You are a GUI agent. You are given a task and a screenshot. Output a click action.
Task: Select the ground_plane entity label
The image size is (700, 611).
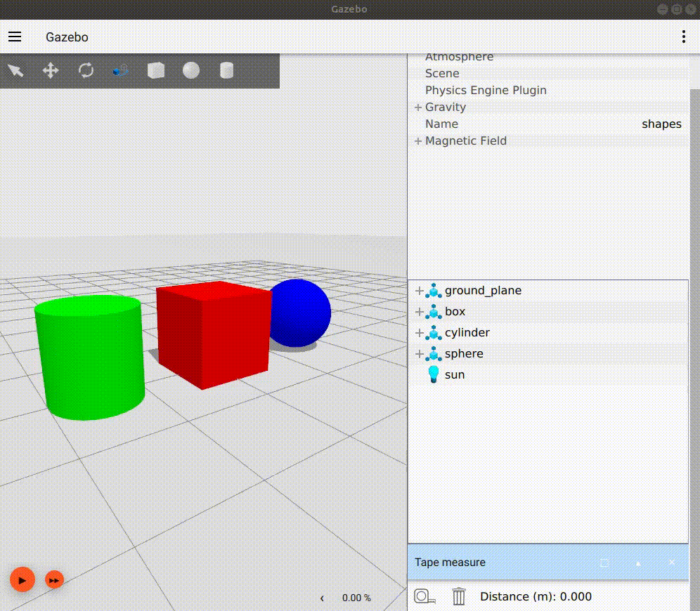point(483,291)
